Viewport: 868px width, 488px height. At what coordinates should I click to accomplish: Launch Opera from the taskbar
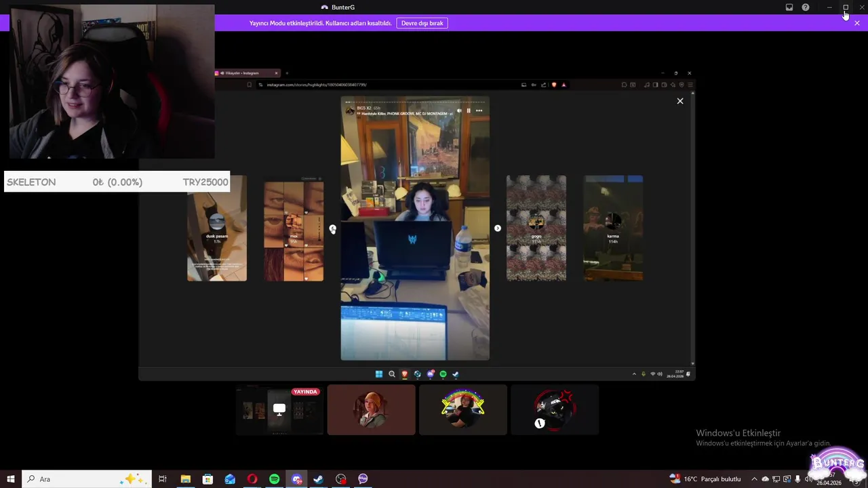(x=252, y=479)
